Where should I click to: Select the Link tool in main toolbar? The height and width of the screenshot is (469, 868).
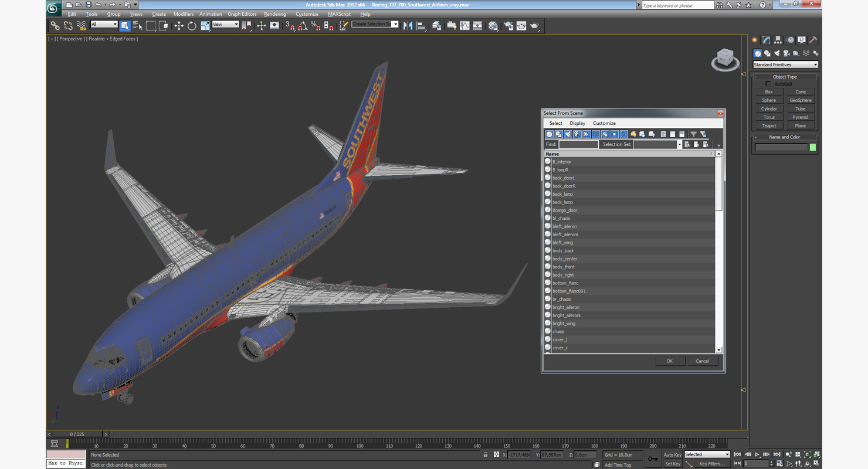55,26
